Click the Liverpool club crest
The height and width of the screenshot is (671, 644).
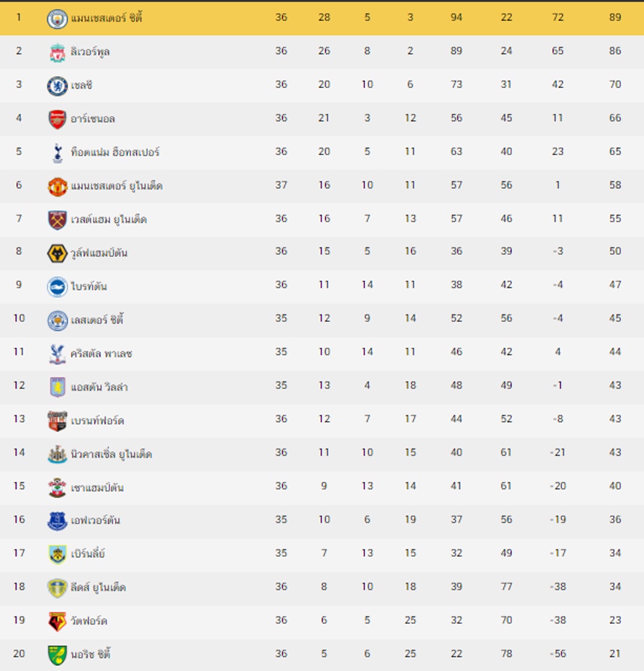(57, 52)
